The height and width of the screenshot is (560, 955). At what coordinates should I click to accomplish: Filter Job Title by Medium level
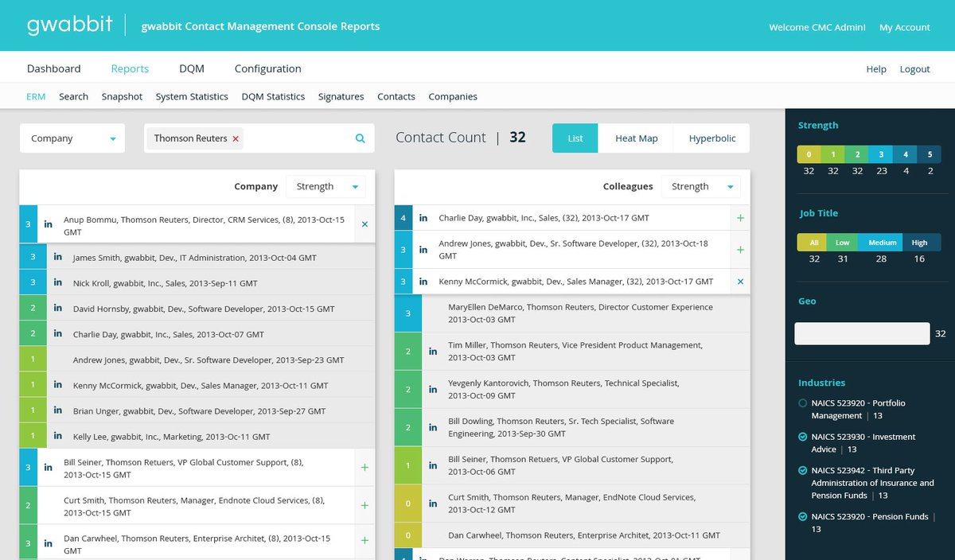(x=882, y=243)
